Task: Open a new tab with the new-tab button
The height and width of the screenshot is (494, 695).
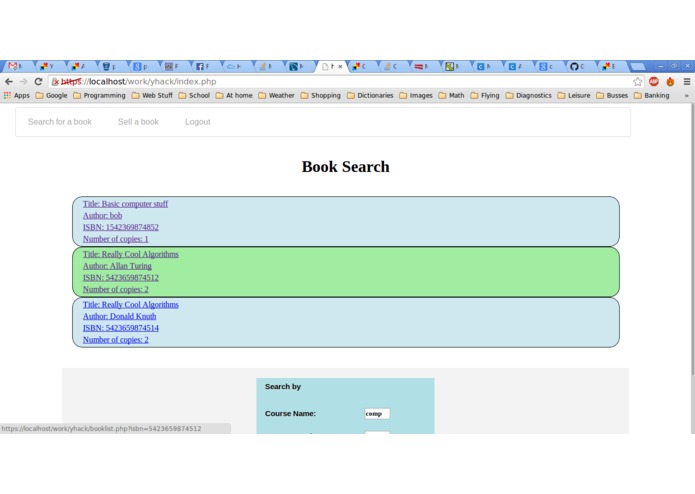Action: 638,66
